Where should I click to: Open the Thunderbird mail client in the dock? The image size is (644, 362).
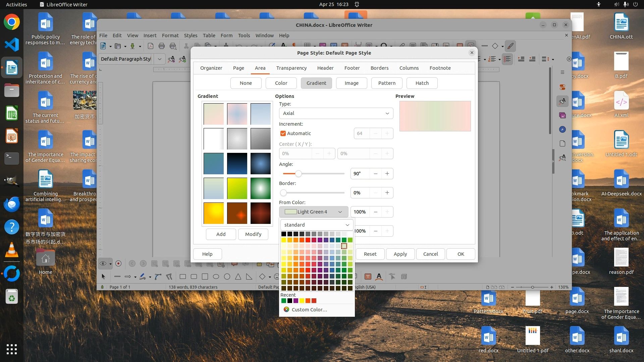(x=12, y=204)
